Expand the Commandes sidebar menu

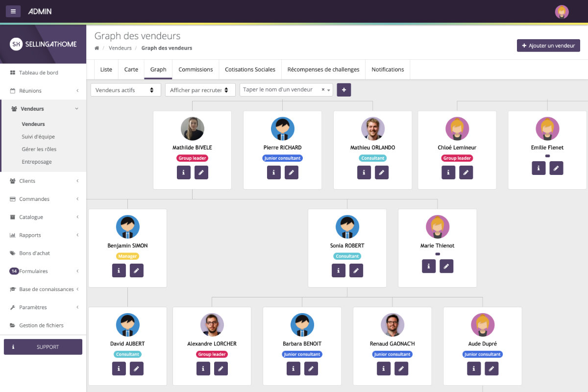43,199
